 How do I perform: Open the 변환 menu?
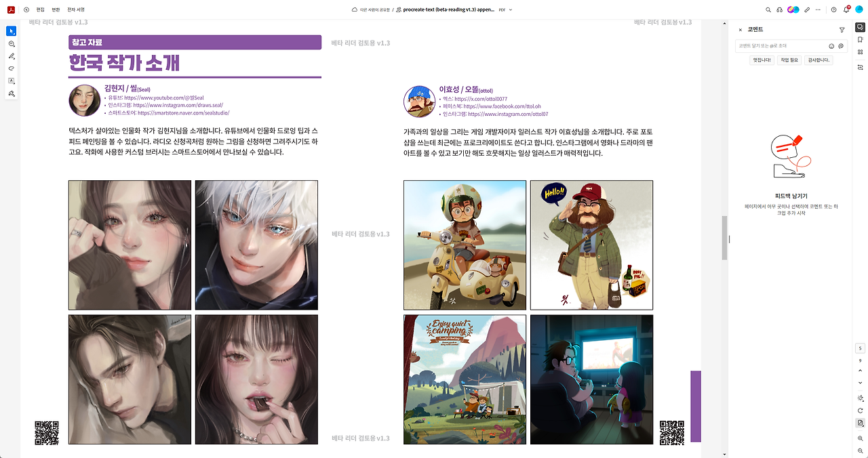[x=56, y=9]
